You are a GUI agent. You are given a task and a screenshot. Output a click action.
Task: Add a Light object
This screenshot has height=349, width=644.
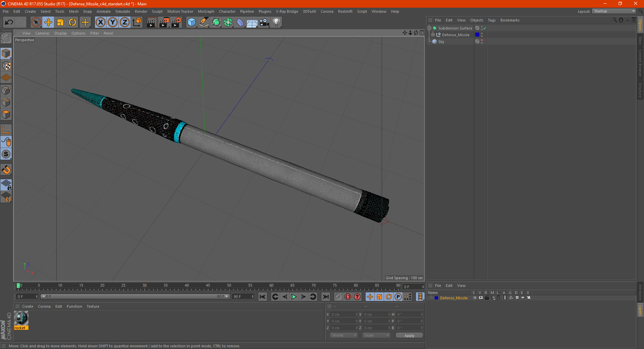(x=276, y=22)
